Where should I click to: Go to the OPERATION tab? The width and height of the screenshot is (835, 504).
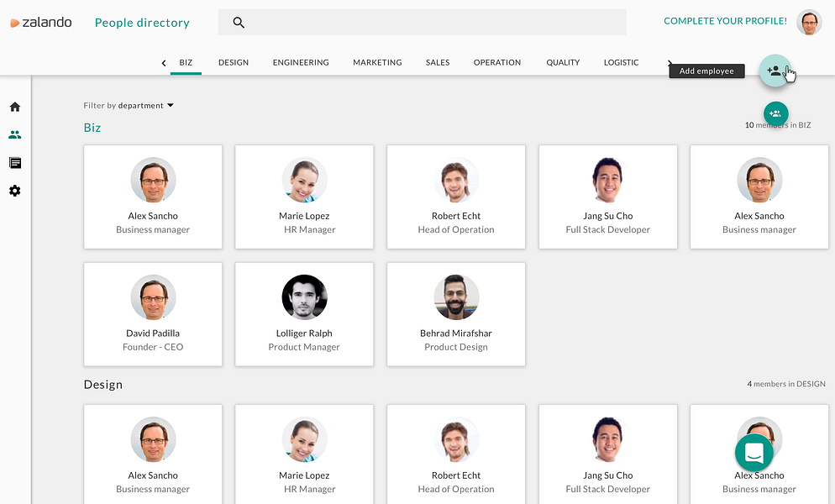[497, 62]
